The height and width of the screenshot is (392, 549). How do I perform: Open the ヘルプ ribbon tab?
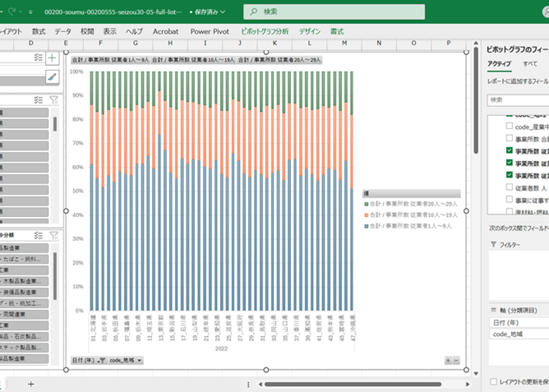[x=134, y=31]
